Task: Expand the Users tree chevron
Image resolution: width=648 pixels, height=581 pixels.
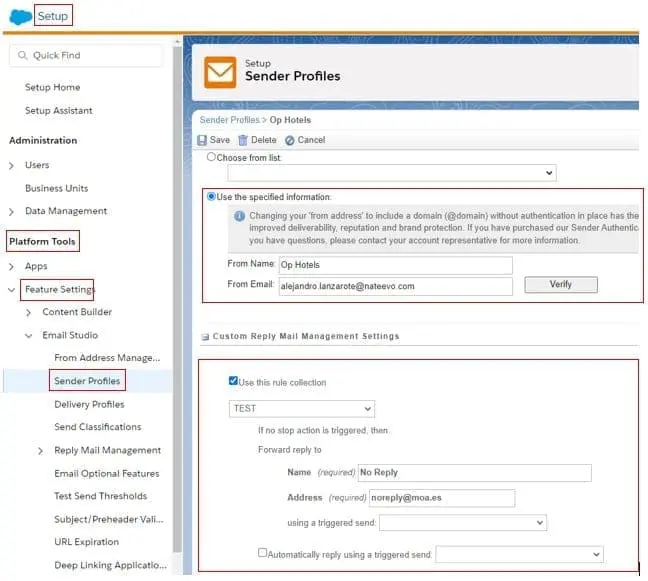Action: (11, 165)
